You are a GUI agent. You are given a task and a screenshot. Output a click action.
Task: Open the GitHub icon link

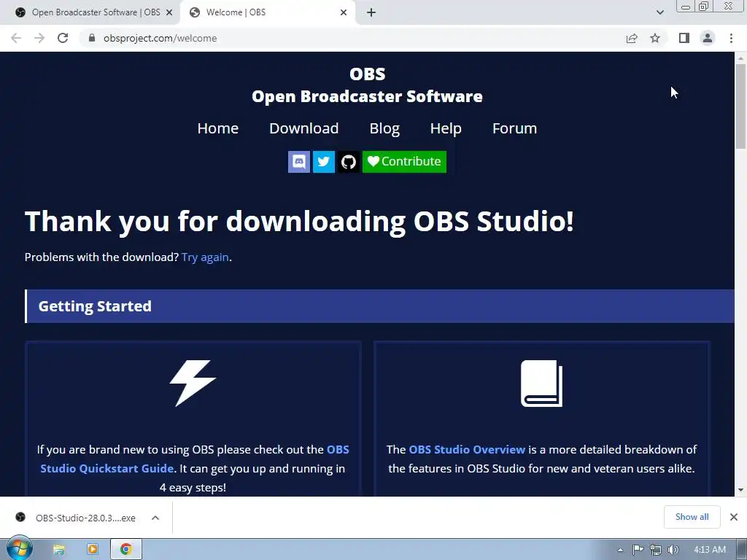pyautogui.click(x=348, y=162)
